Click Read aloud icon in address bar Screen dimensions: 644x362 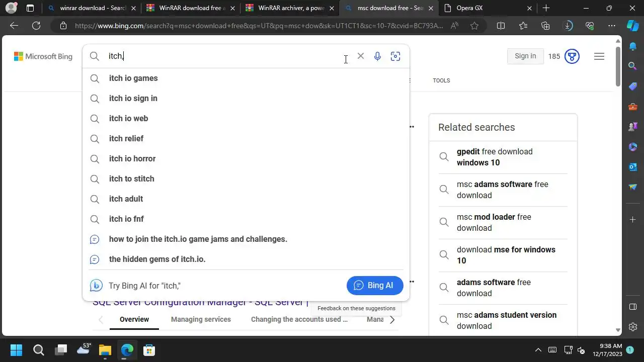click(455, 26)
